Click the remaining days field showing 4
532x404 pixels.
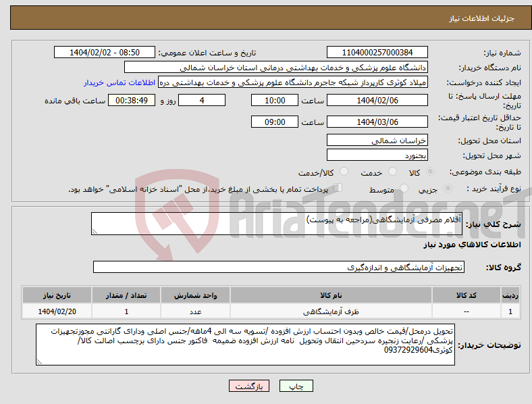point(202,101)
